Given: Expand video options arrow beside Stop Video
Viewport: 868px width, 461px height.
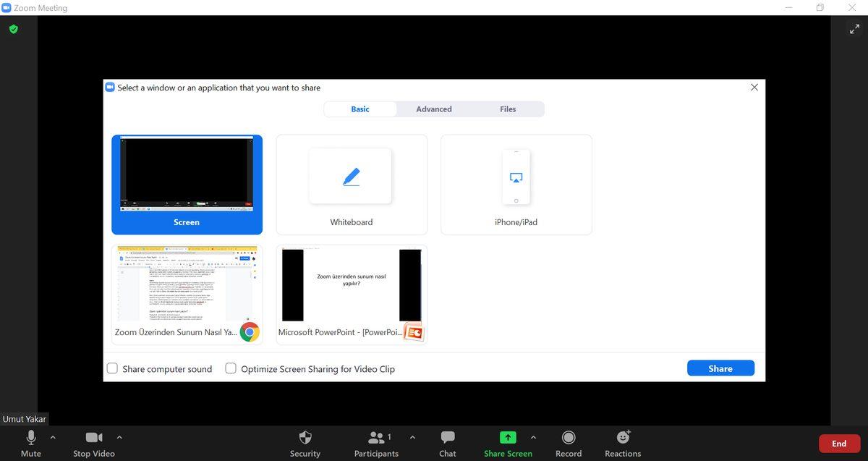Looking at the screenshot, I should pyautogui.click(x=119, y=437).
